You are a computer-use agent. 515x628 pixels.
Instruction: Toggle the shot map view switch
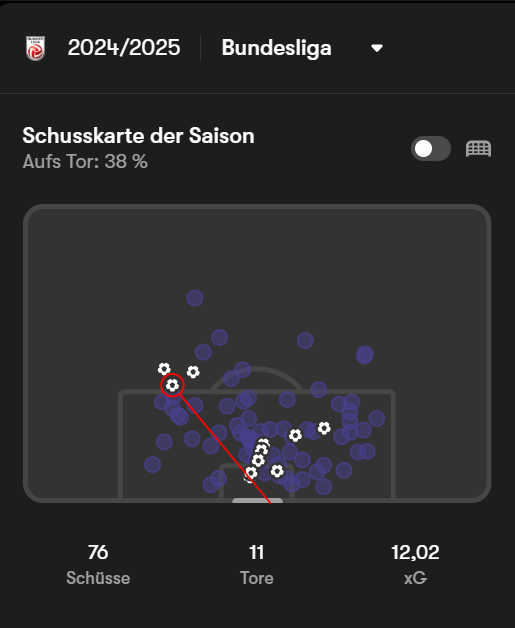pos(431,149)
